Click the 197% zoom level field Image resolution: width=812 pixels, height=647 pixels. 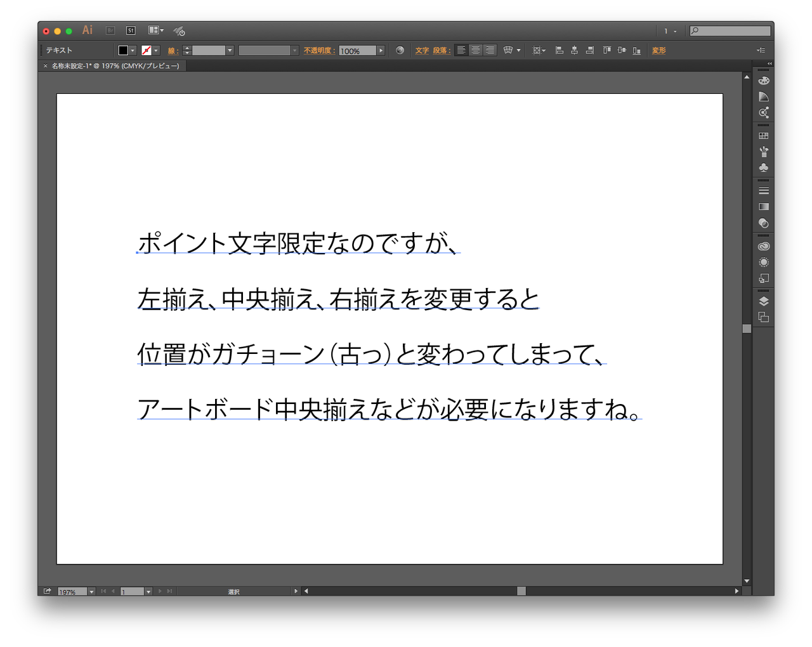72,592
